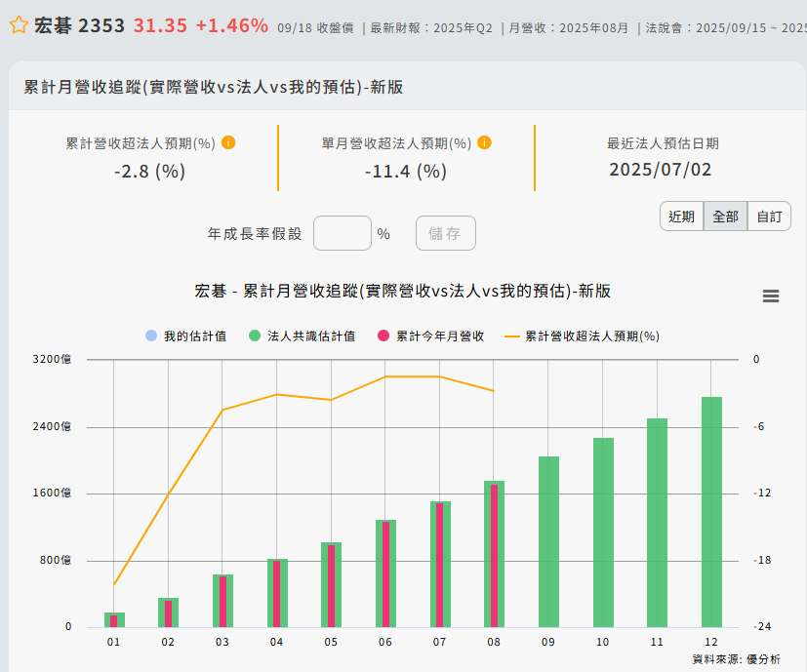
Task: Click the 800億 y-axis label
Action: [x=56, y=560]
